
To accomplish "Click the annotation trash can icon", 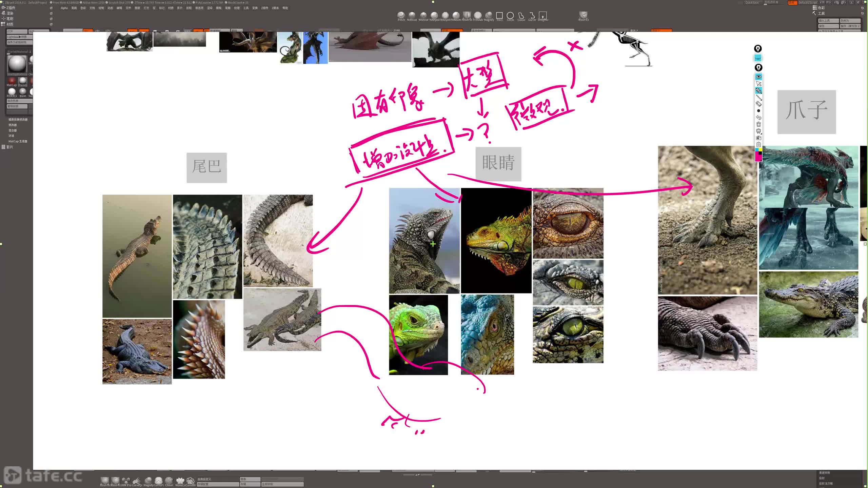I will click(x=758, y=124).
